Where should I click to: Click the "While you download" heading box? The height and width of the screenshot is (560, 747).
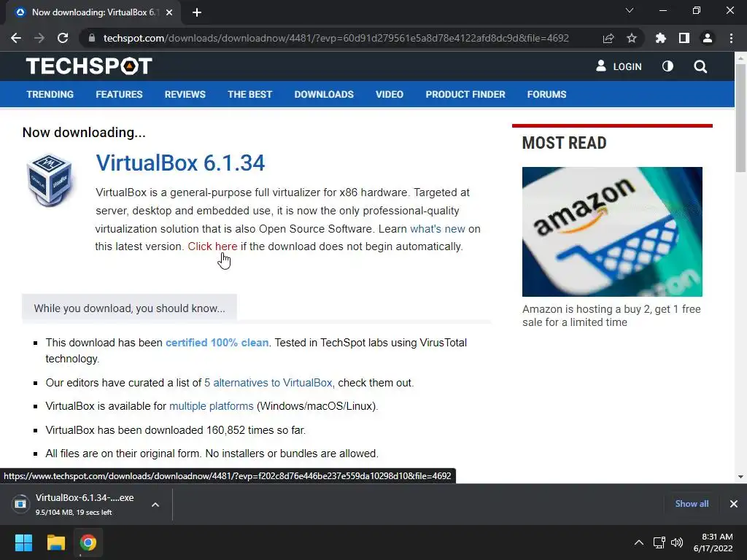[129, 308]
